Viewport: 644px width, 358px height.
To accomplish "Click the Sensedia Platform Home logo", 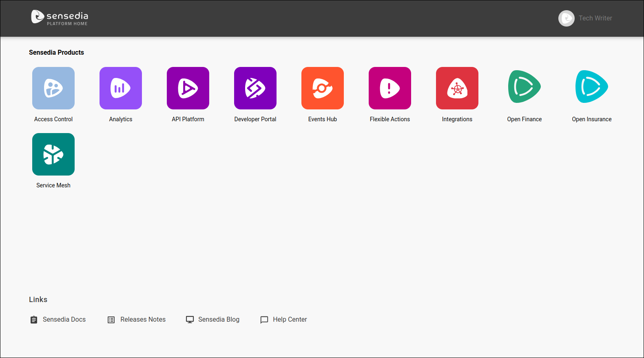I will click(60, 18).
